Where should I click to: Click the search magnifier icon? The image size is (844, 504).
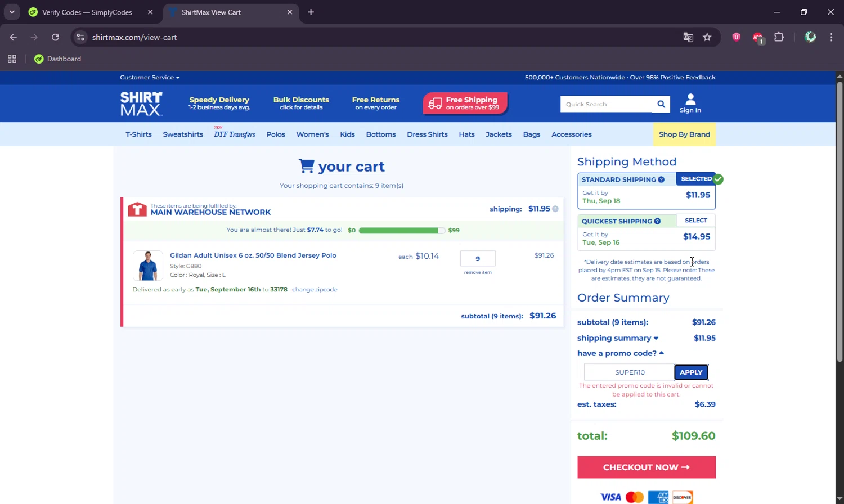661,104
